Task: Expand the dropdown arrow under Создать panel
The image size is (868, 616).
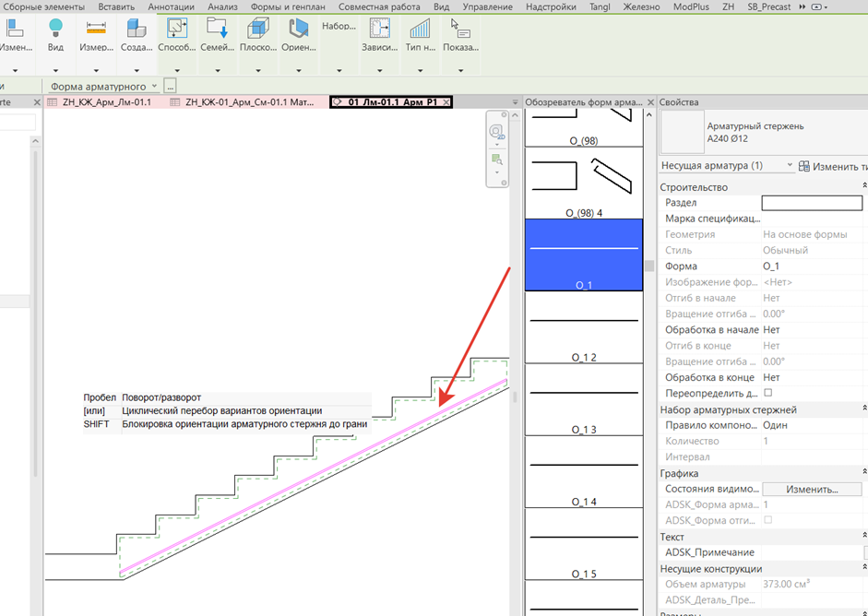Action: coord(137,71)
